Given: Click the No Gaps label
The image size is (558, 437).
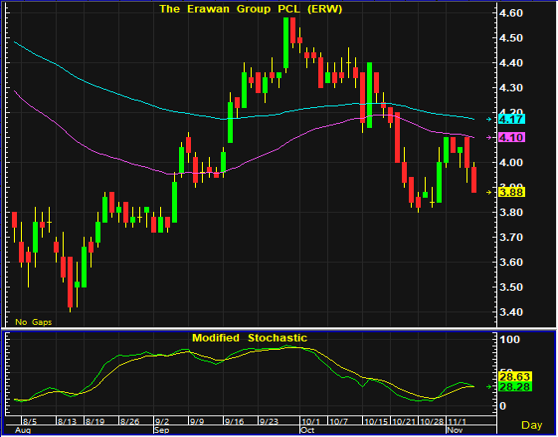Looking at the screenshot, I should pos(33,322).
